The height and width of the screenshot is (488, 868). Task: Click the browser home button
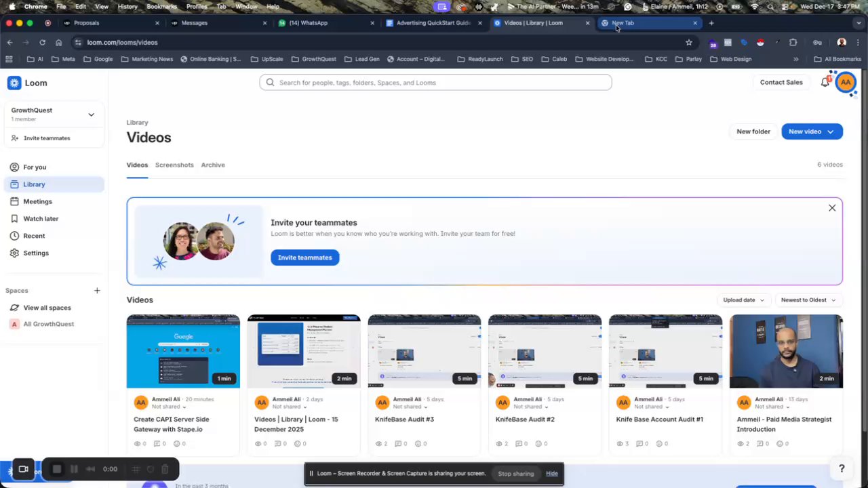[x=58, y=42]
